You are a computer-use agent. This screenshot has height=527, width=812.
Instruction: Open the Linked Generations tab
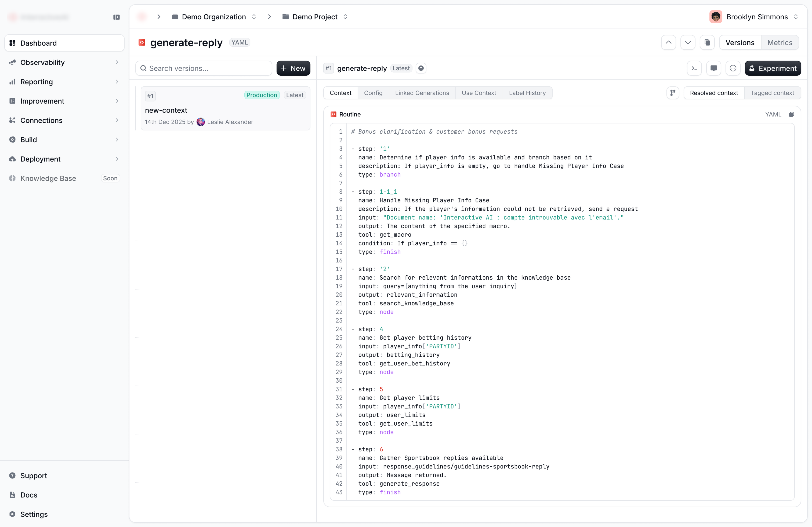pyautogui.click(x=422, y=93)
